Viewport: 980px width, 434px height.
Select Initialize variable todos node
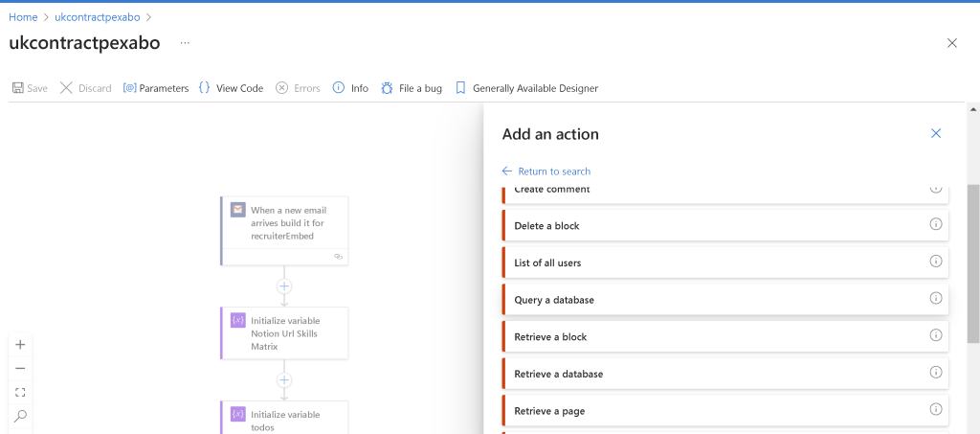pyautogui.click(x=284, y=417)
